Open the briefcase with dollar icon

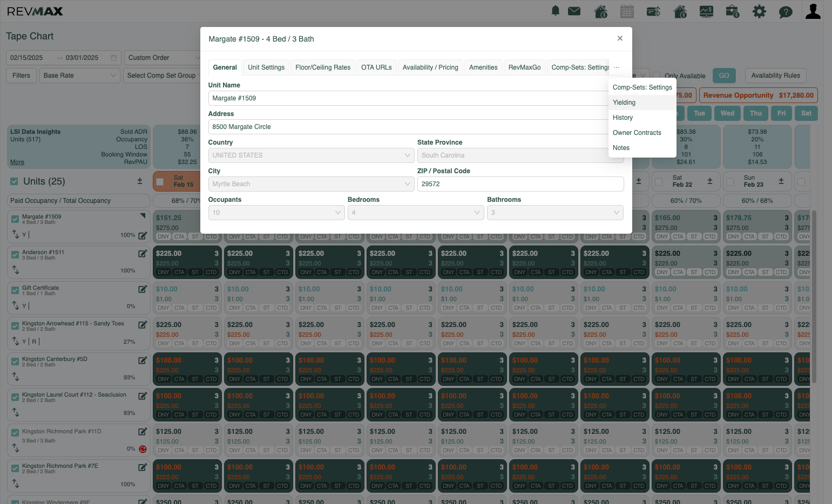tap(733, 11)
